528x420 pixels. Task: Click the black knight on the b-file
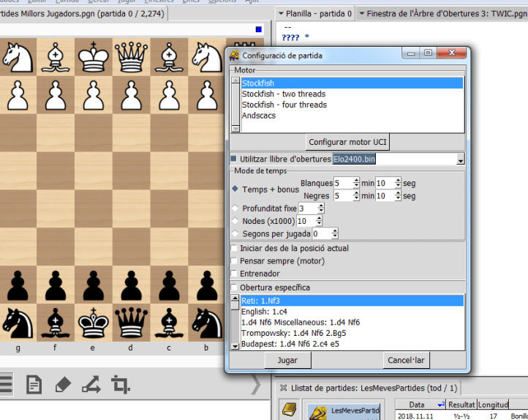(207, 323)
